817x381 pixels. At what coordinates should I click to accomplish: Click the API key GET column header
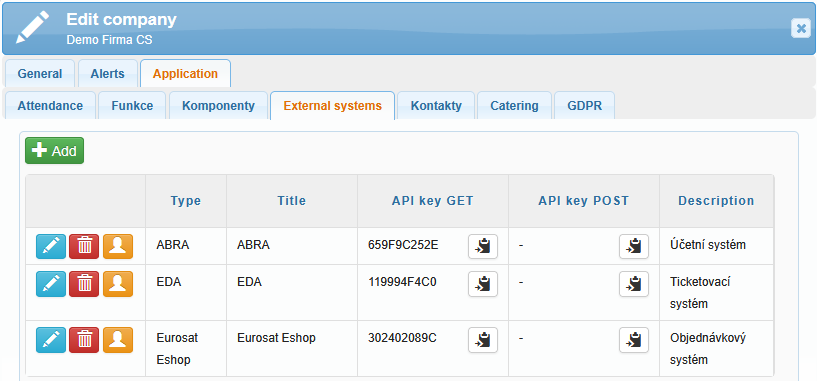click(x=432, y=201)
